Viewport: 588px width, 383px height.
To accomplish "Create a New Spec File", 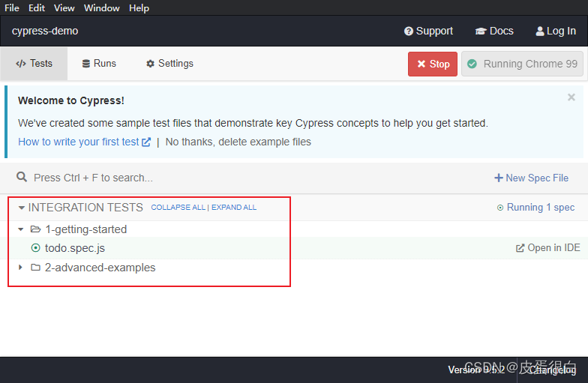I will (531, 178).
